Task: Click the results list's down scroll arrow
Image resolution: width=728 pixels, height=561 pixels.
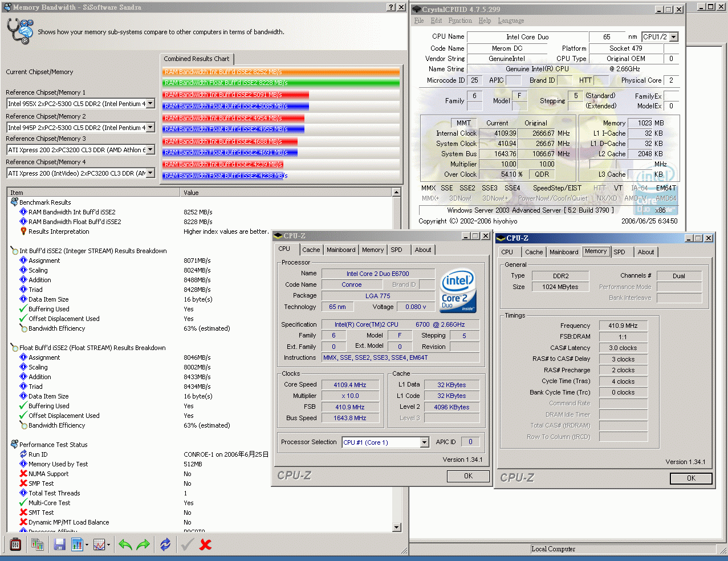Action: click(x=397, y=527)
